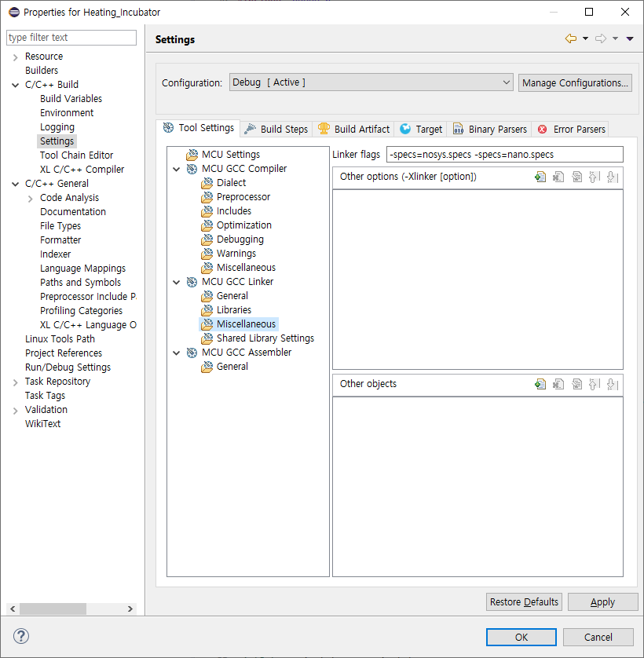Collapse the C/C++ Build tree node
The width and height of the screenshot is (644, 658).
16,85
